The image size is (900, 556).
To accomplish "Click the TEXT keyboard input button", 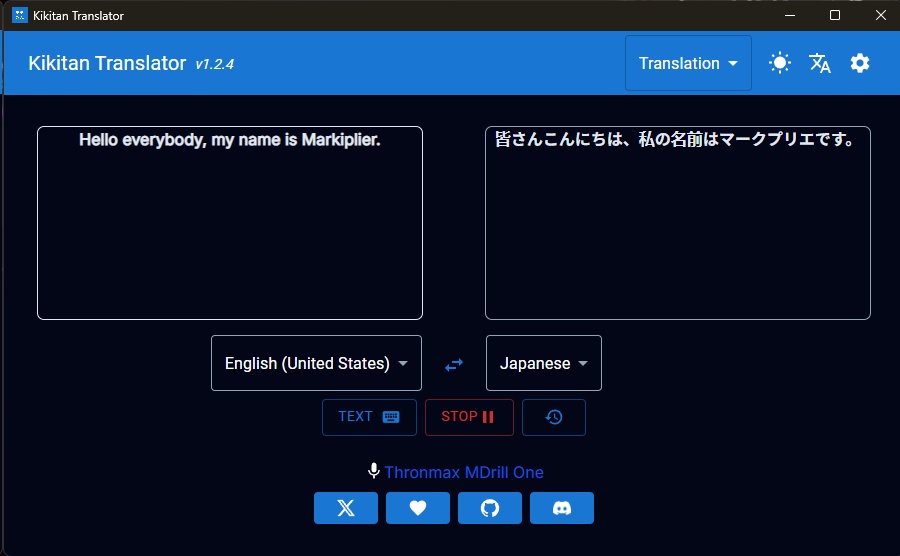I will (x=369, y=417).
